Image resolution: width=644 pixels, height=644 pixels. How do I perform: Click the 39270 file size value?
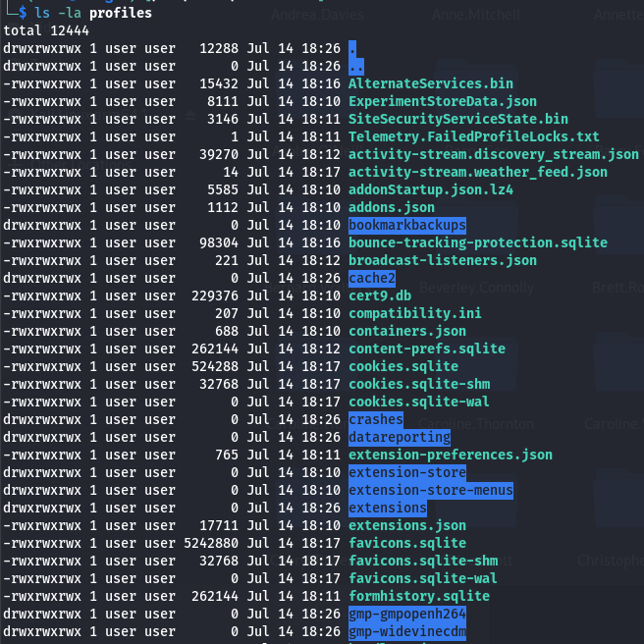[x=219, y=154]
